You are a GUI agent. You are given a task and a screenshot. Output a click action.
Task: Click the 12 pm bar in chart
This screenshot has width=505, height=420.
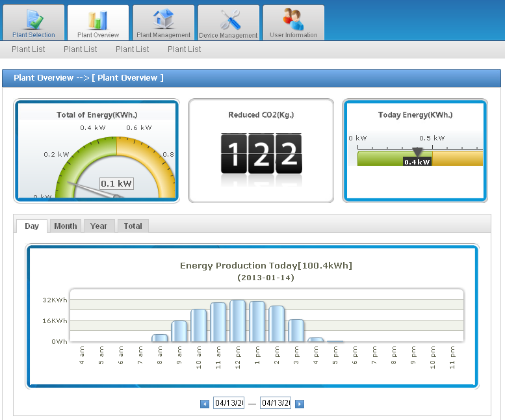point(238,321)
